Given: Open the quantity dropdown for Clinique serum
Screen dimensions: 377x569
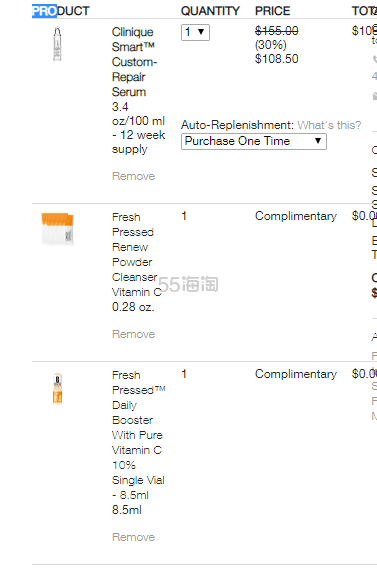Looking at the screenshot, I should [x=195, y=32].
